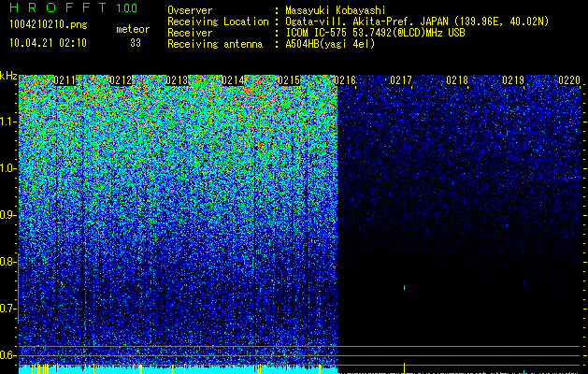
Task: Click the tall yellow spike in bottom strip
Action: (x=404, y=367)
